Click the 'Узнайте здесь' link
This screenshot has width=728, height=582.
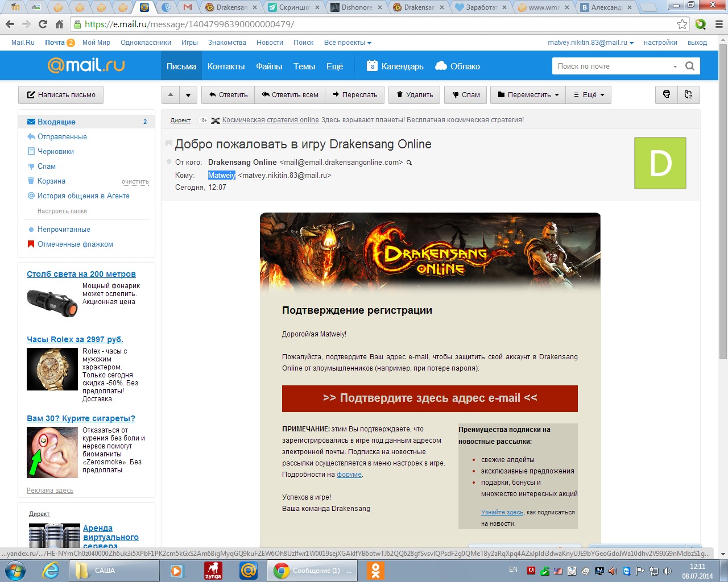coord(502,512)
